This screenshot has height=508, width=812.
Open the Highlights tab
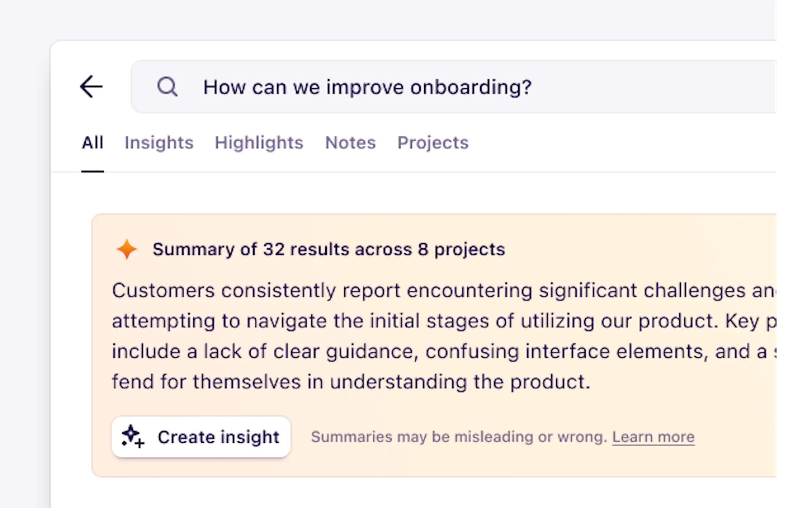pos(259,142)
